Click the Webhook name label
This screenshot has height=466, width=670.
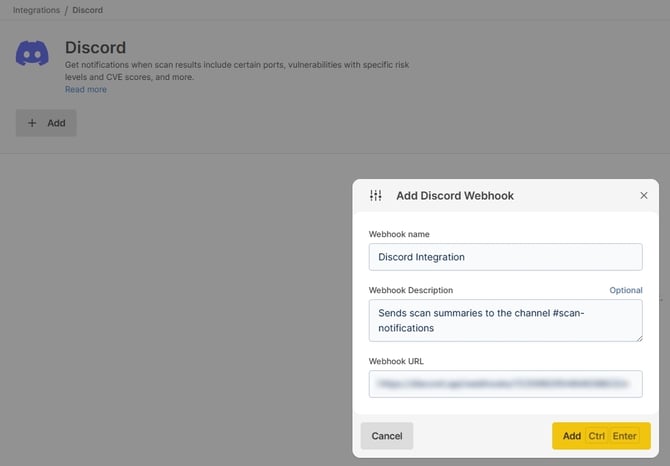click(x=400, y=233)
